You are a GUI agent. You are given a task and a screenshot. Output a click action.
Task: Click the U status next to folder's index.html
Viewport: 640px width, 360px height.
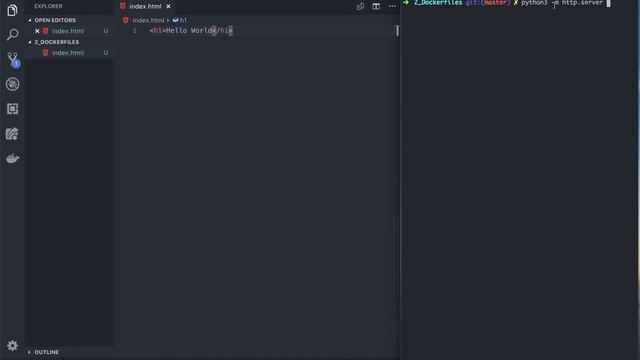pos(106,53)
